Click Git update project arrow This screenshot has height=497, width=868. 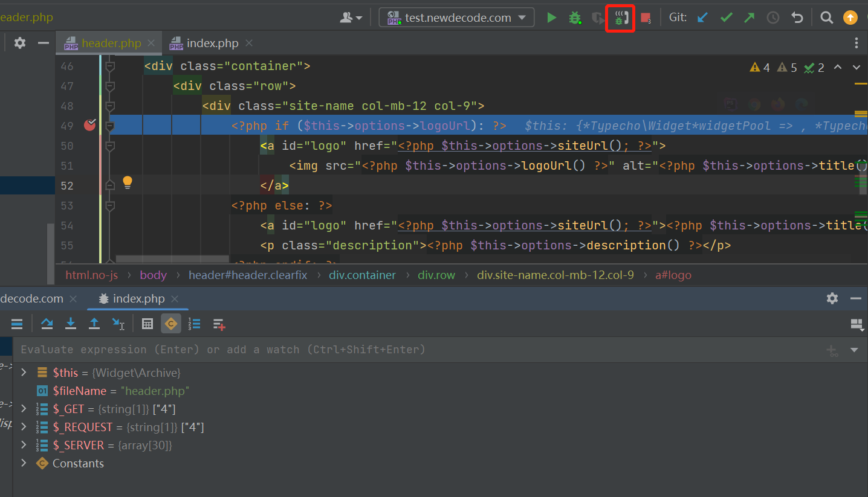click(x=702, y=18)
